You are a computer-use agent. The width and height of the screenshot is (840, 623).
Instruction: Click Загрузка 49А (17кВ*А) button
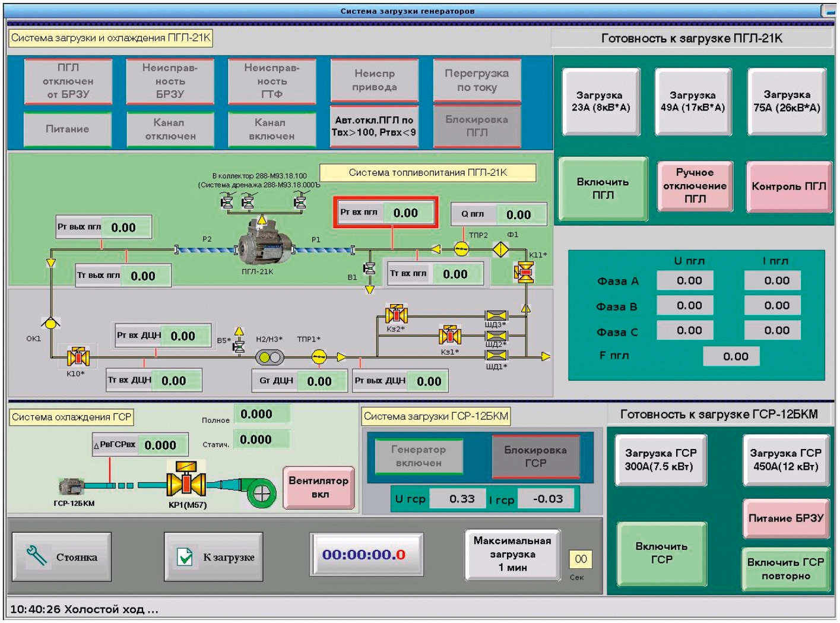pos(693,102)
